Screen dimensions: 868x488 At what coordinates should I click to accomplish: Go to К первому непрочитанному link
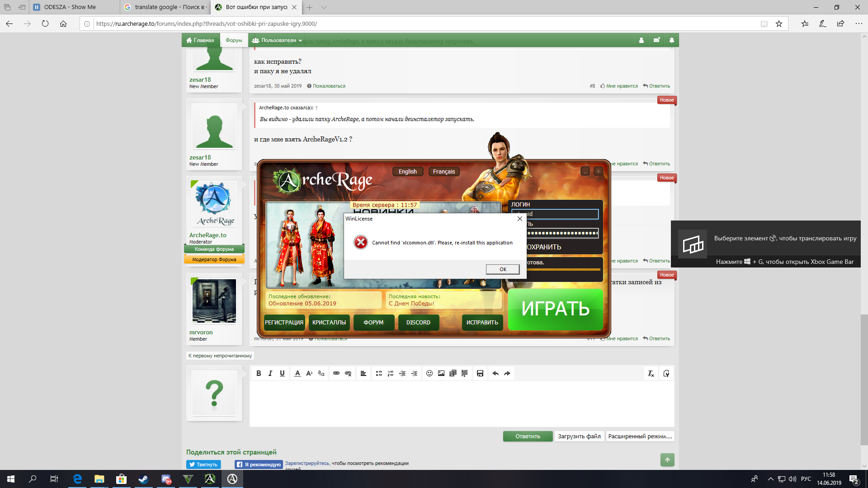[220, 356]
